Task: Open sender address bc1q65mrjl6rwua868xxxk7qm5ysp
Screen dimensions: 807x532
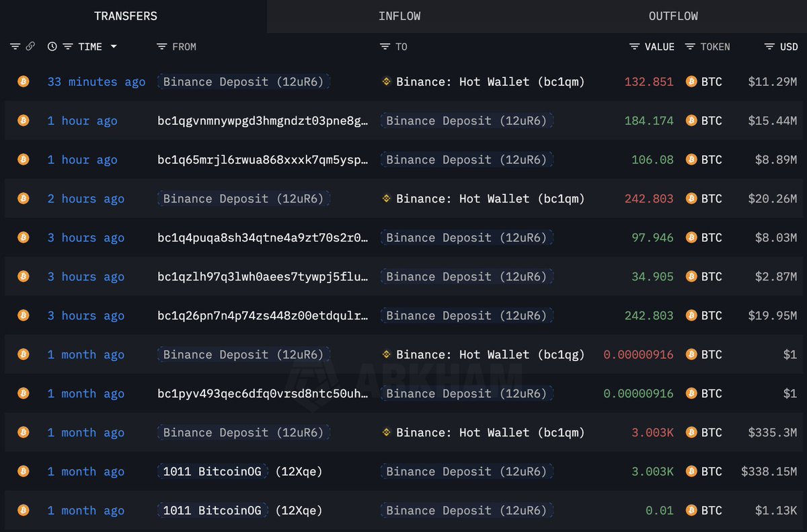Action: tap(263, 159)
